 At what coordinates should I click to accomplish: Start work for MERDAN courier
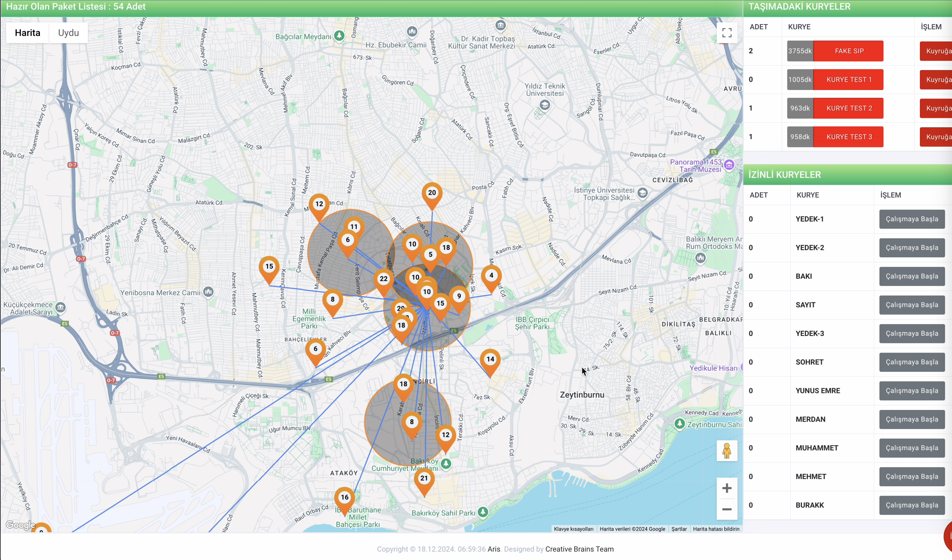tap(912, 419)
